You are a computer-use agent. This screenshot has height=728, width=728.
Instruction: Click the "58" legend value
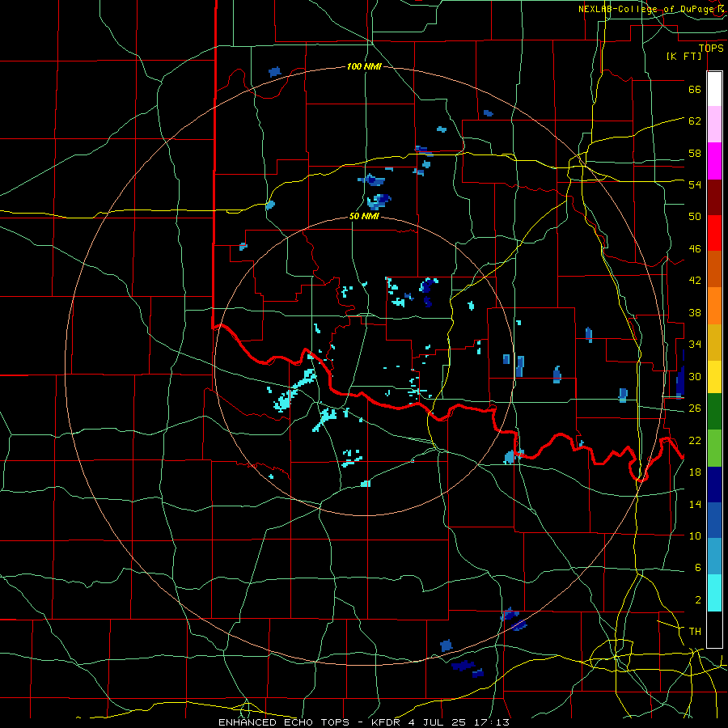[695, 153]
